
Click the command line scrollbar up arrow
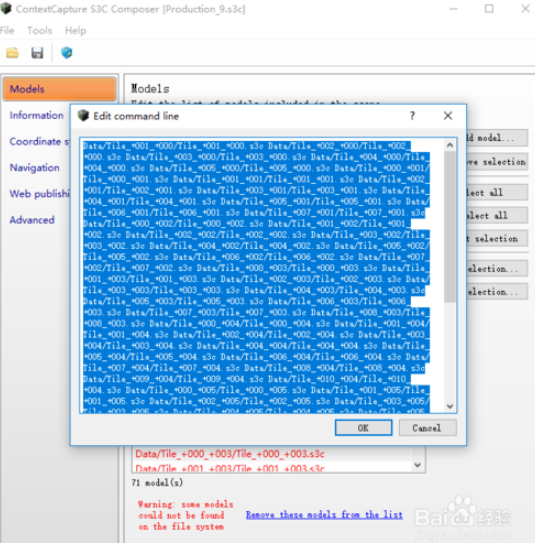click(x=450, y=145)
